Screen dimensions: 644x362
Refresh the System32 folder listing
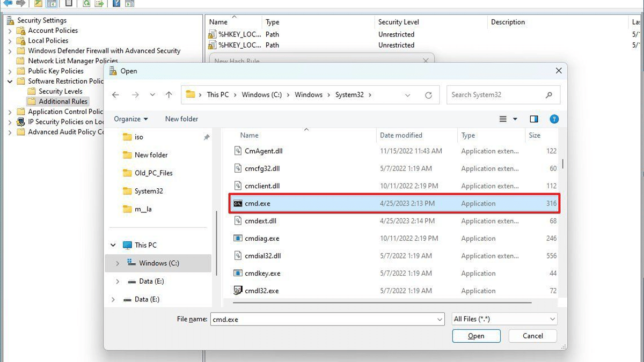[428, 95]
